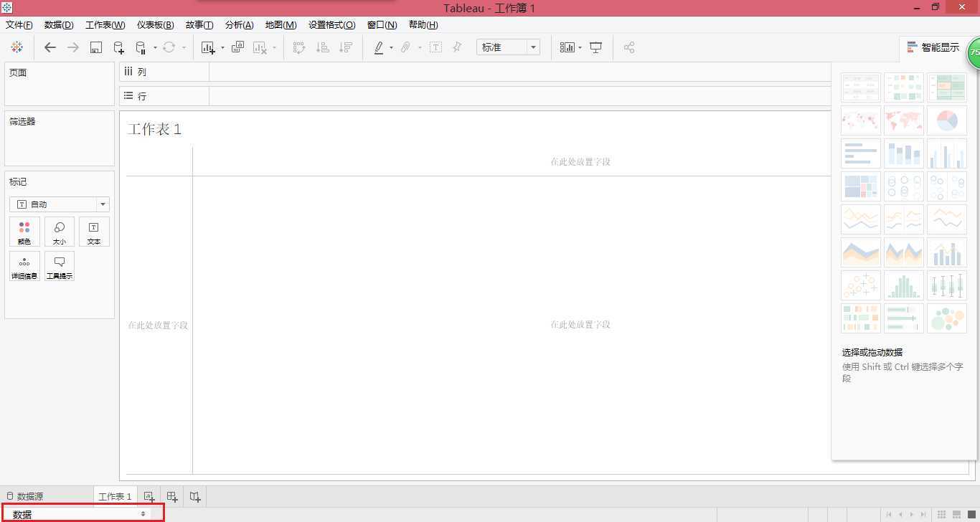Click the 颜色 marks button
This screenshot has height=522, width=980.
(24, 232)
